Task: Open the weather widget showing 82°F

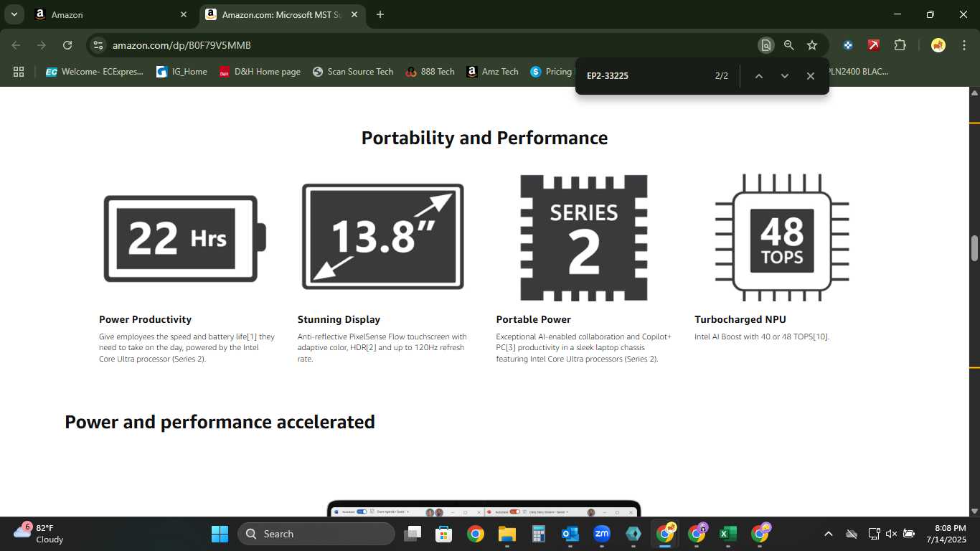Action: [39, 534]
